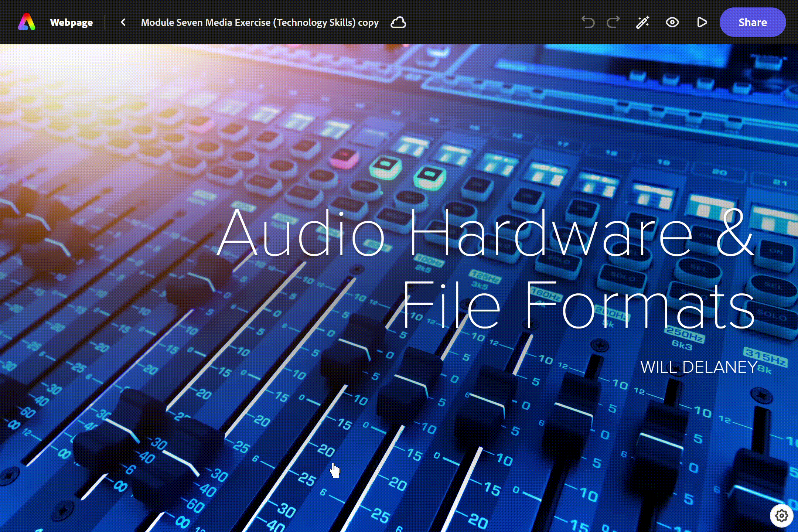The image size is (798, 532).
Task: Click the '250Hz' label in the background image
Action: 684,335
